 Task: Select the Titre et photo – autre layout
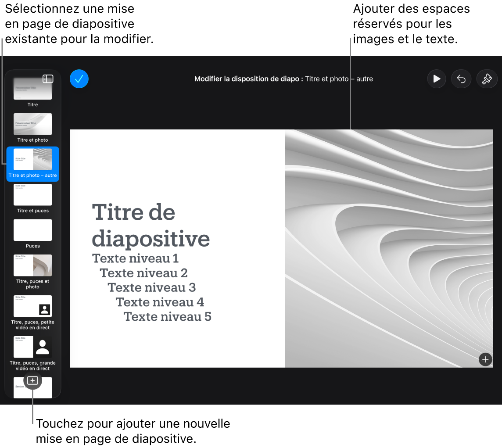[x=32, y=164]
